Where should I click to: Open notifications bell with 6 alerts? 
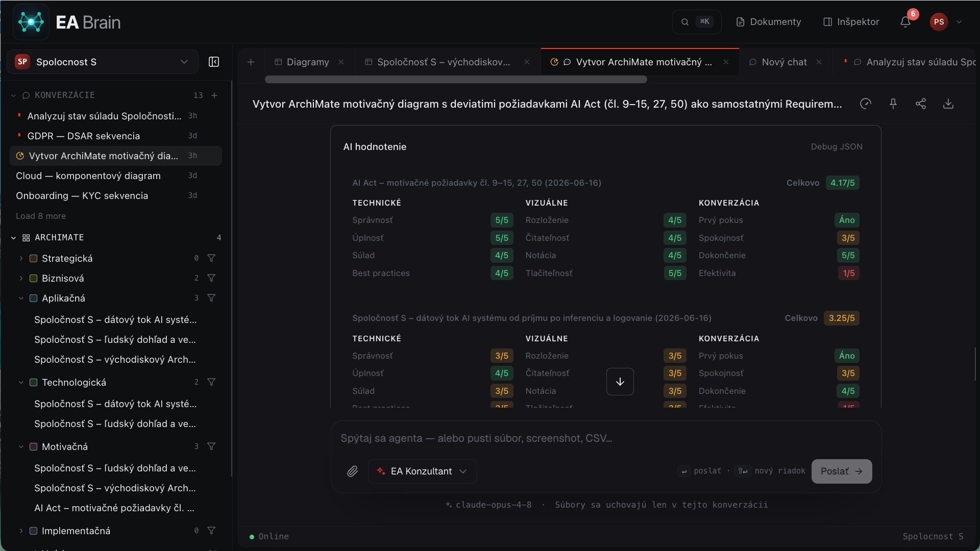click(905, 22)
